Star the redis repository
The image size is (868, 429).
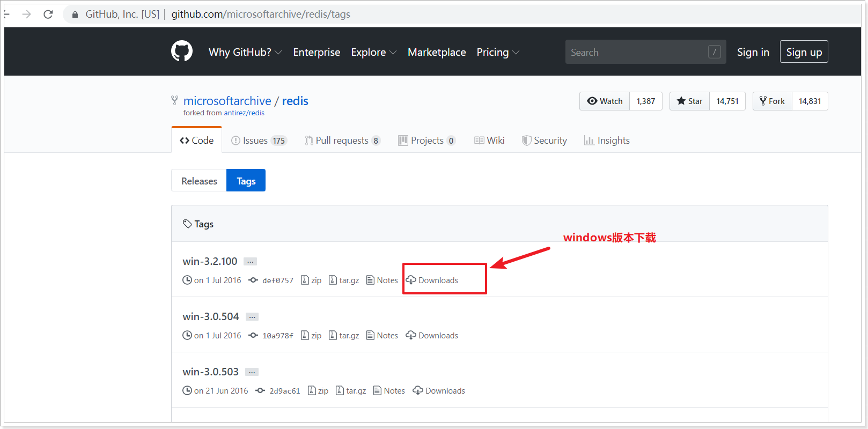coord(689,101)
